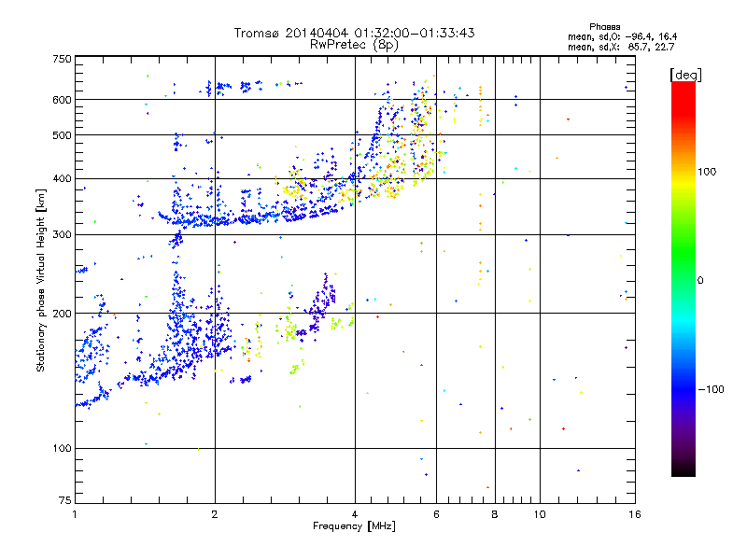Select the "mean, sd,X: 85.7, 22.7" line
This screenshot has height=560, width=747.
tap(621, 47)
